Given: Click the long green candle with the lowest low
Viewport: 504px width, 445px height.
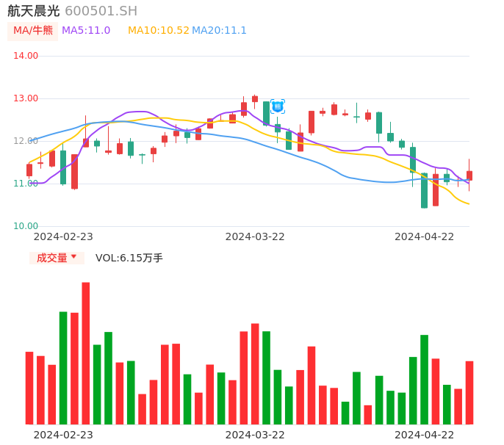Looking at the screenshot, I should click(424, 190).
